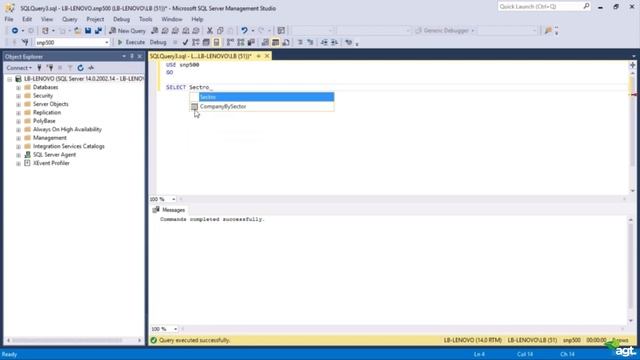
Task: Click the Copy icon in the toolbar
Action: (x=220, y=31)
